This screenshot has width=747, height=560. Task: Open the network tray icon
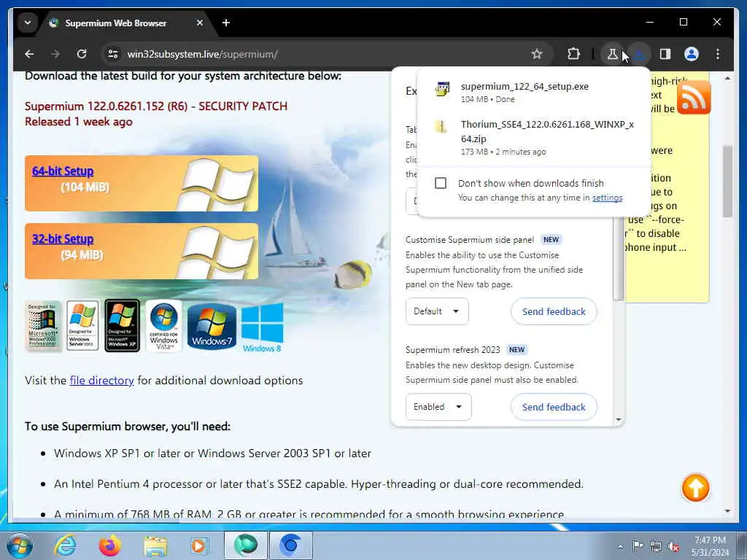[656, 547]
